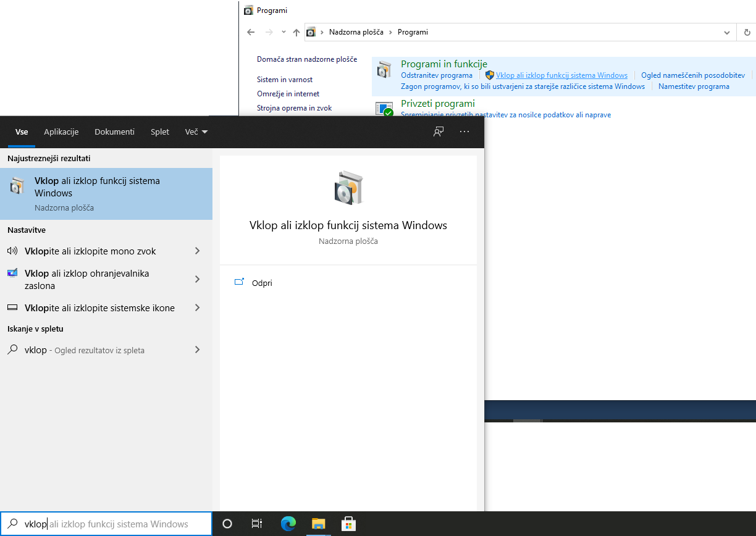Click the Forward arrow in Programi window
The height and width of the screenshot is (536, 756).
click(x=269, y=32)
